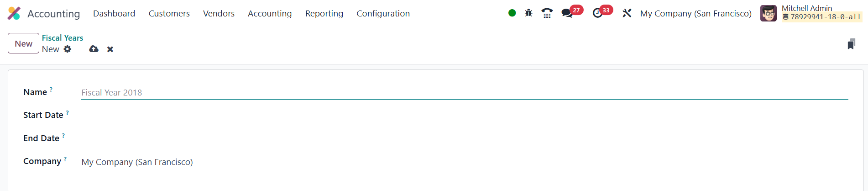Open the Reporting menu
The image size is (868, 191).
(324, 14)
